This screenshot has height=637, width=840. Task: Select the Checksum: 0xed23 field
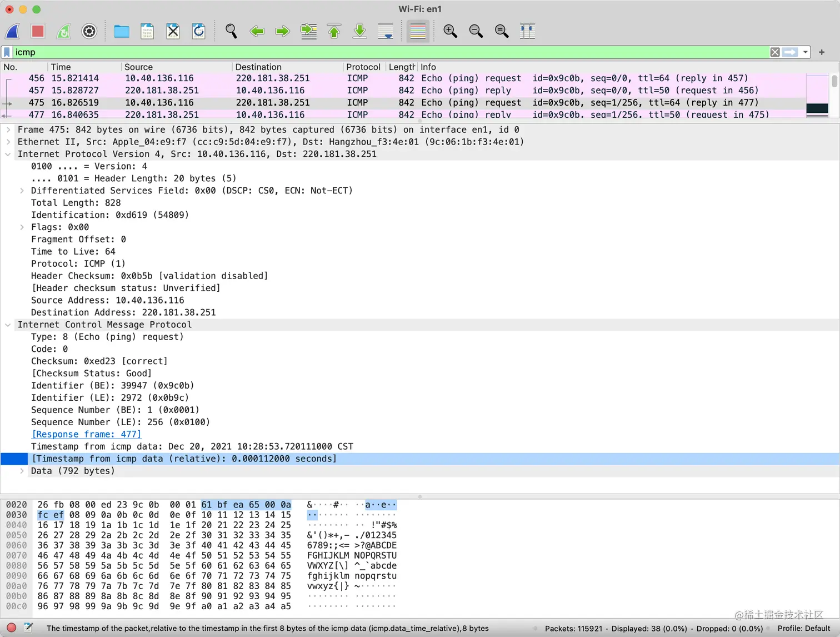tap(99, 361)
